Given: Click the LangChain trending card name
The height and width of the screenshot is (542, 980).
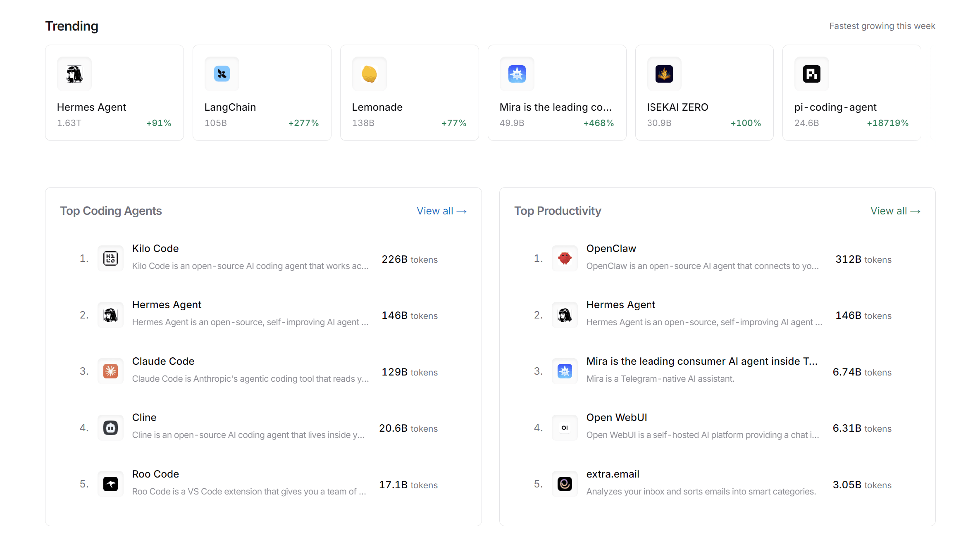Looking at the screenshot, I should [x=230, y=107].
